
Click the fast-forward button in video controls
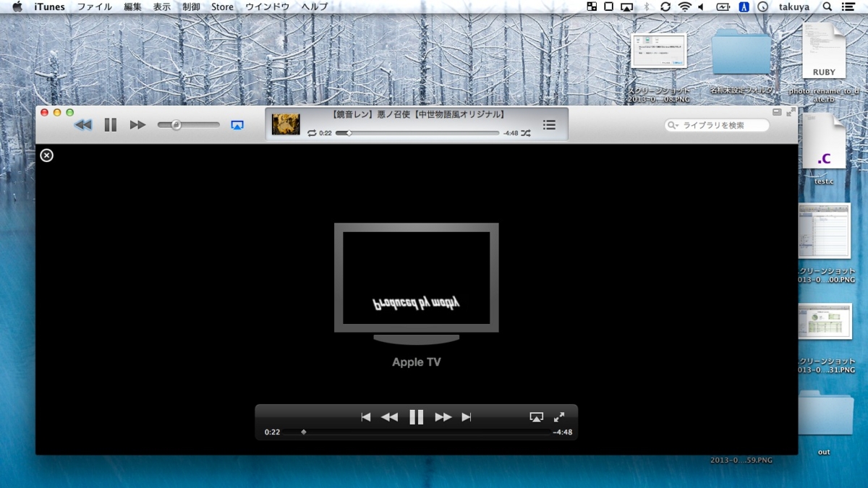pos(443,416)
